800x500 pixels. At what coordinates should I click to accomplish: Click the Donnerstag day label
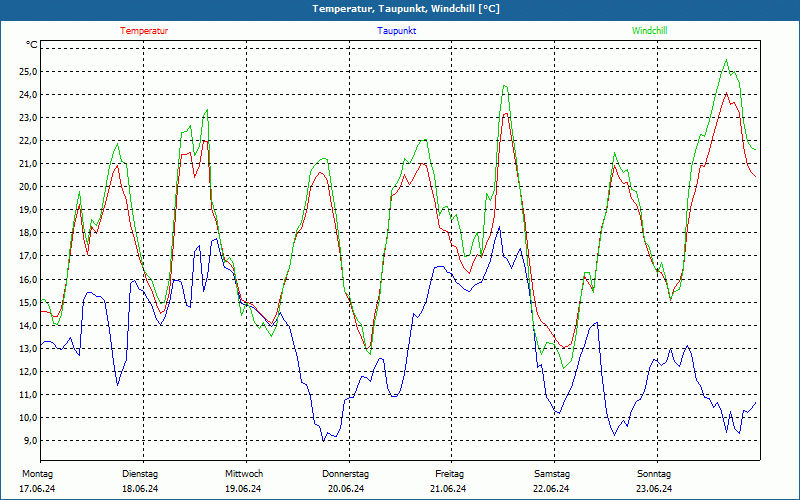345,474
